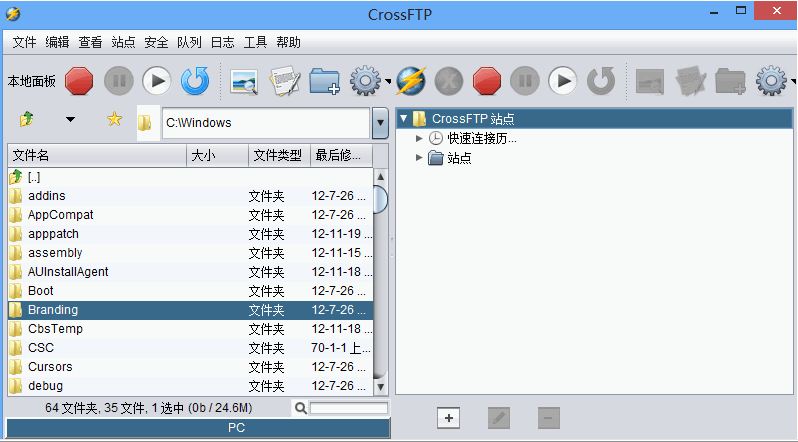Expand the 快速连接历 tree node
This screenshot has width=798, height=442.
click(420, 138)
